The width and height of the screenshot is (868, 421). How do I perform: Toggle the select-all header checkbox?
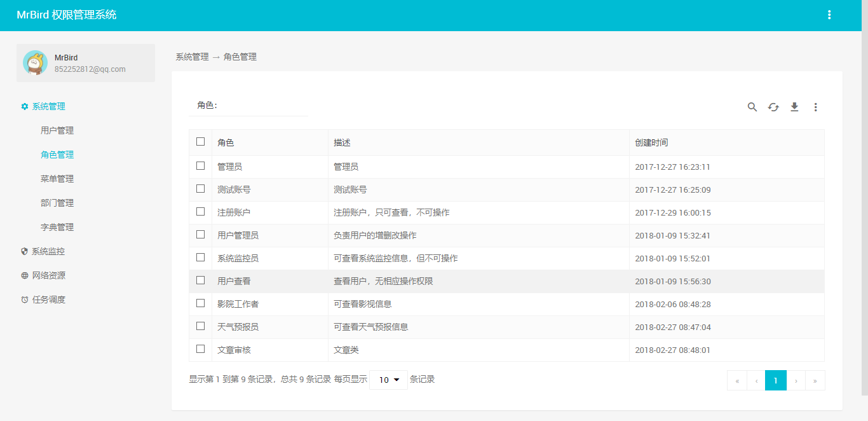click(x=201, y=142)
